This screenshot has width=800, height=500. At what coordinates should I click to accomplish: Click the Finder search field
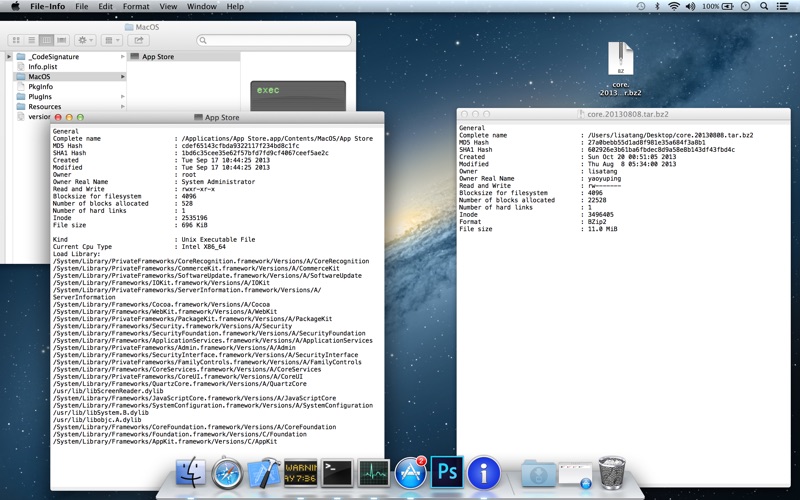tap(274, 40)
